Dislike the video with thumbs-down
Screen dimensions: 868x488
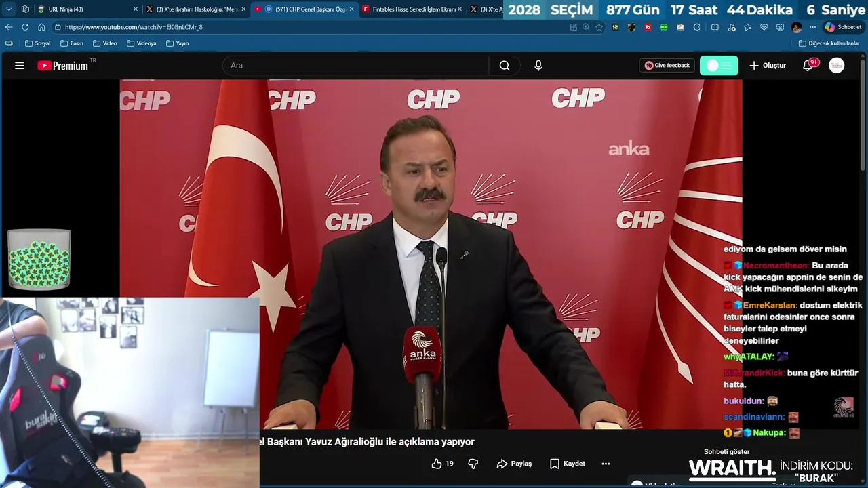click(x=473, y=464)
